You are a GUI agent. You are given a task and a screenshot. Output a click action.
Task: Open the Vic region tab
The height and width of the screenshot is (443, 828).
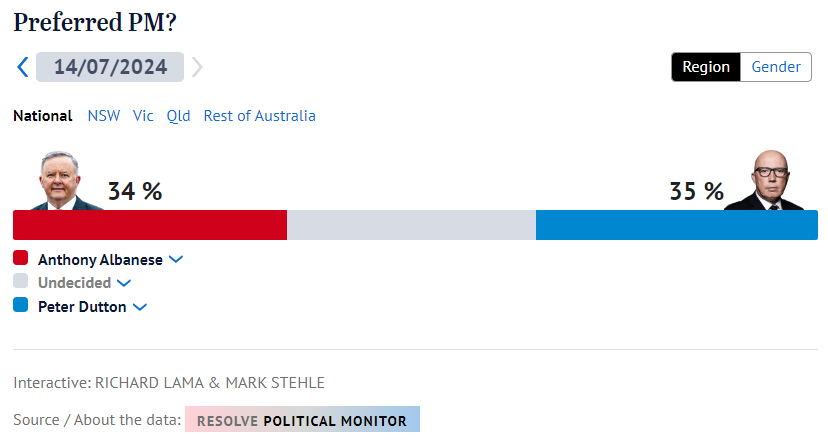(143, 115)
